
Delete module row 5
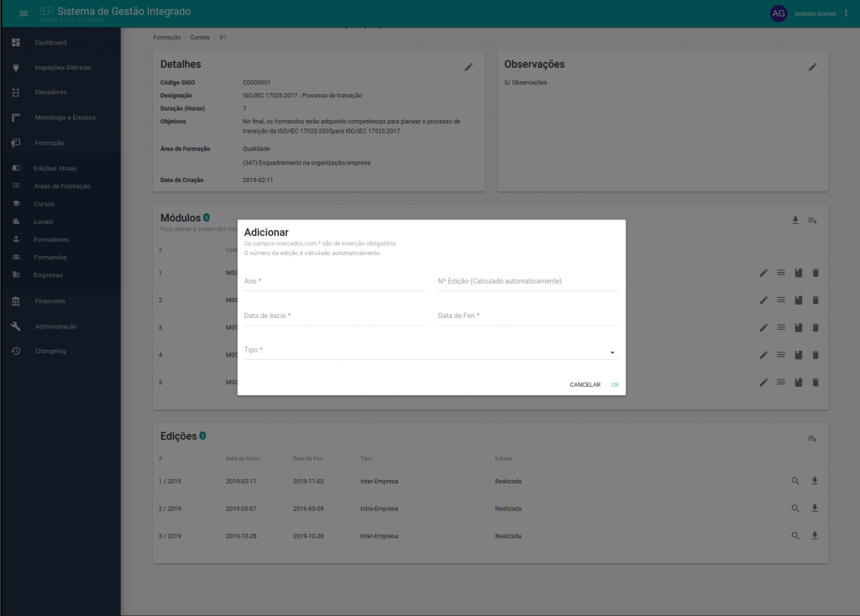pyautogui.click(x=815, y=383)
